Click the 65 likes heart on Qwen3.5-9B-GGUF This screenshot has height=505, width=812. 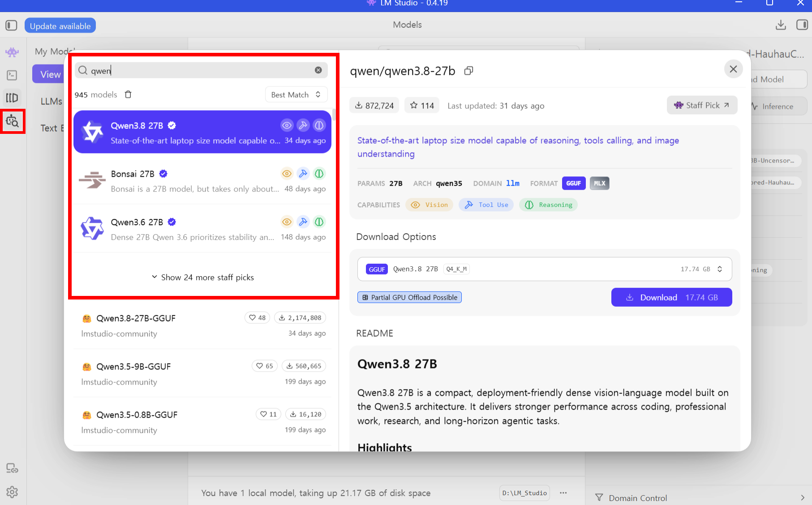[265, 366]
